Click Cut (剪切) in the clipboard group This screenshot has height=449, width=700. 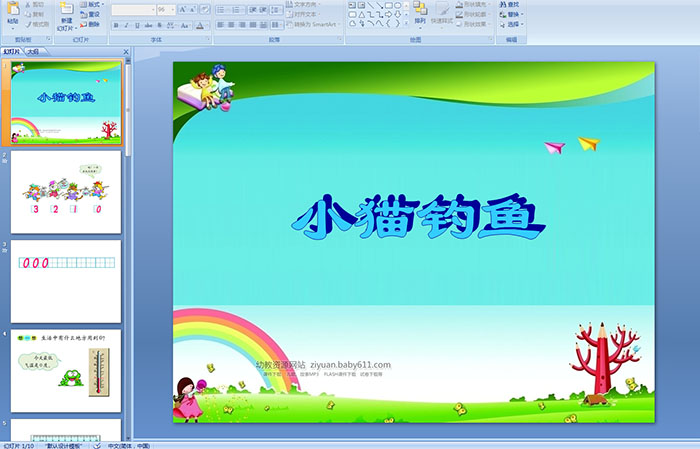(x=34, y=4)
